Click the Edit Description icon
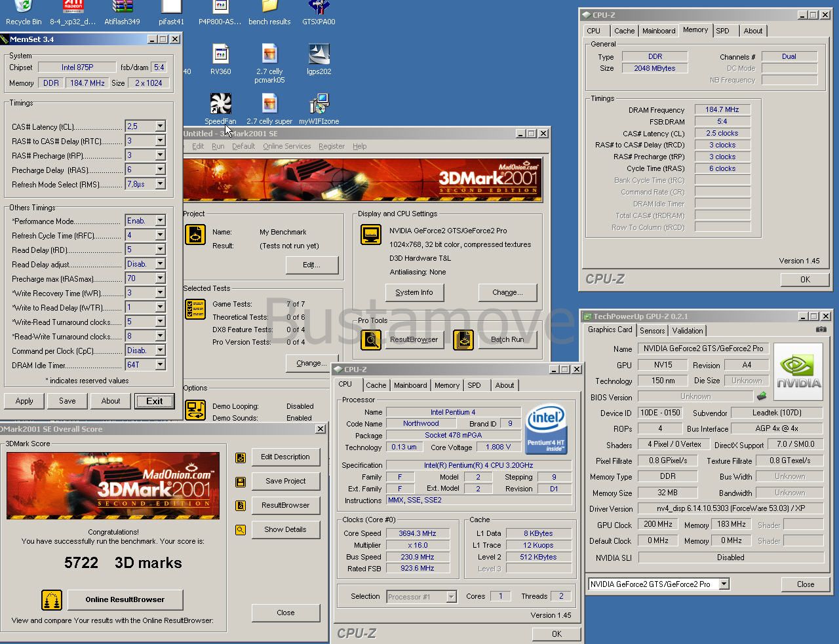Viewport: 839px width, 644px height. [x=241, y=458]
